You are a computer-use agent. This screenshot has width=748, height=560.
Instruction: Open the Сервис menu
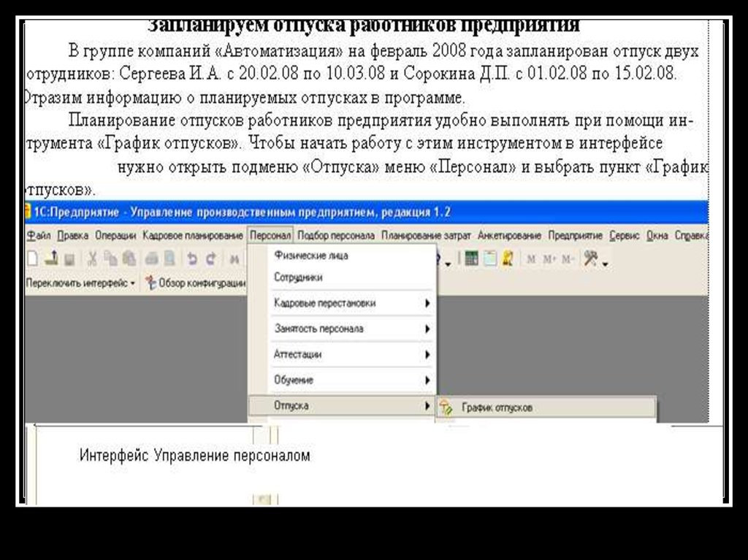tap(625, 236)
